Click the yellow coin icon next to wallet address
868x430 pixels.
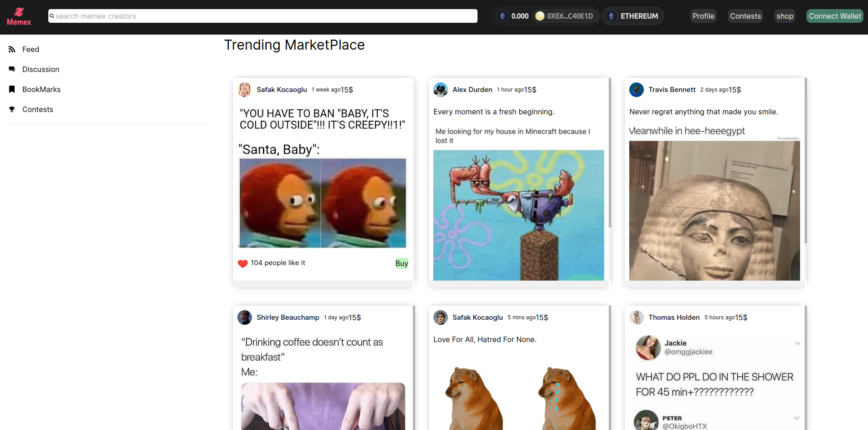pyautogui.click(x=540, y=15)
